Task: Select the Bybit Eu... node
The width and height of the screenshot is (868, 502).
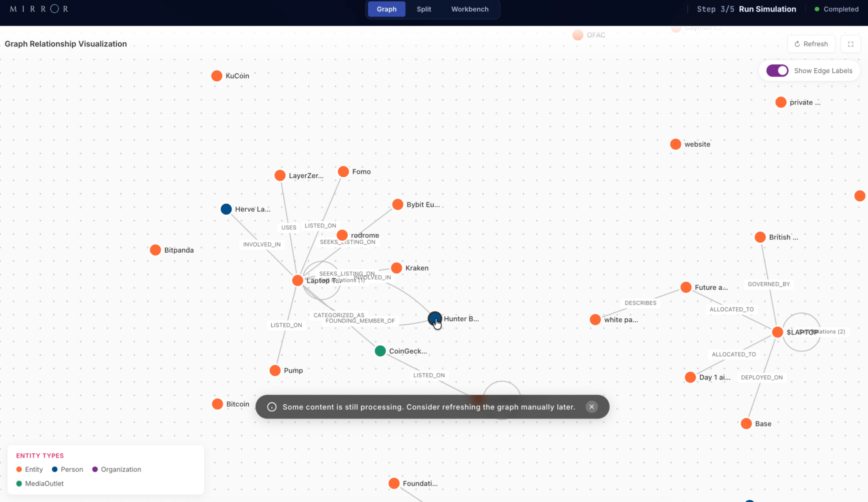Action: click(398, 205)
